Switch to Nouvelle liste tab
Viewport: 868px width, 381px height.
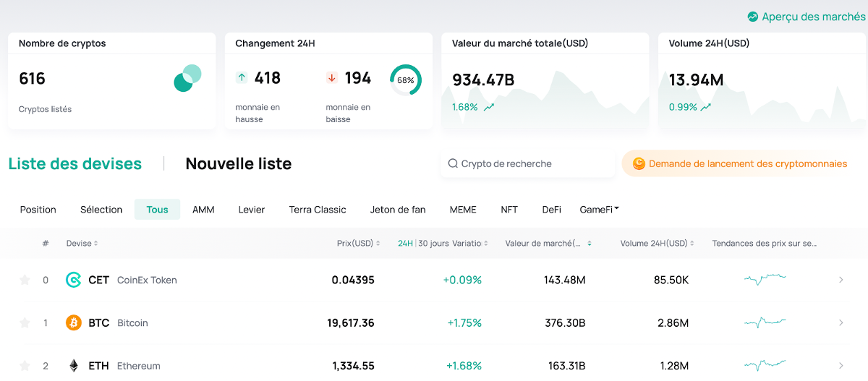(239, 164)
